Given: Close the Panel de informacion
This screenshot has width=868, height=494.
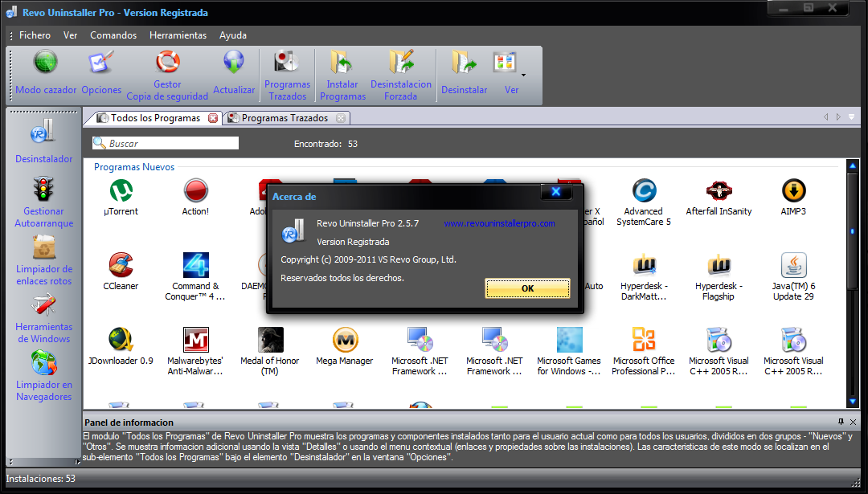Looking at the screenshot, I should 853,422.
